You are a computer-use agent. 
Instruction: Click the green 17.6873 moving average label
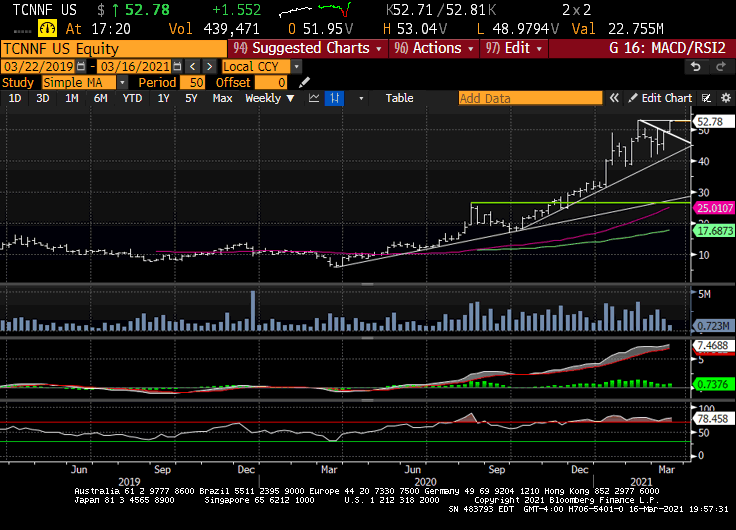click(x=713, y=230)
